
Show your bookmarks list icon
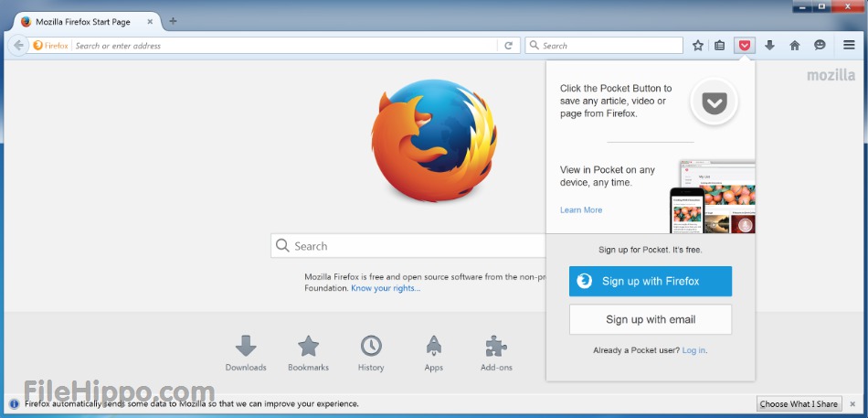719,46
